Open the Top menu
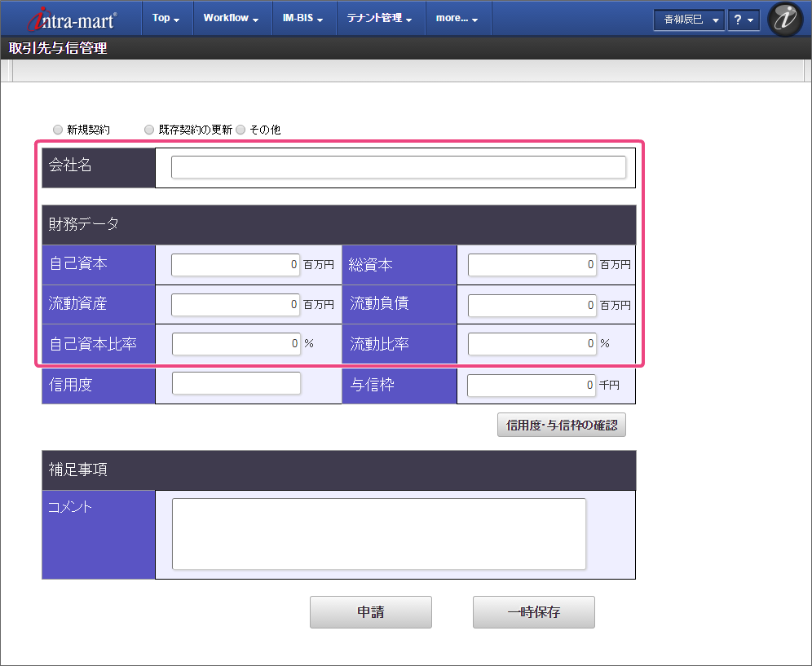Image resolution: width=812 pixels, height=666 pixels. (166, 18)
